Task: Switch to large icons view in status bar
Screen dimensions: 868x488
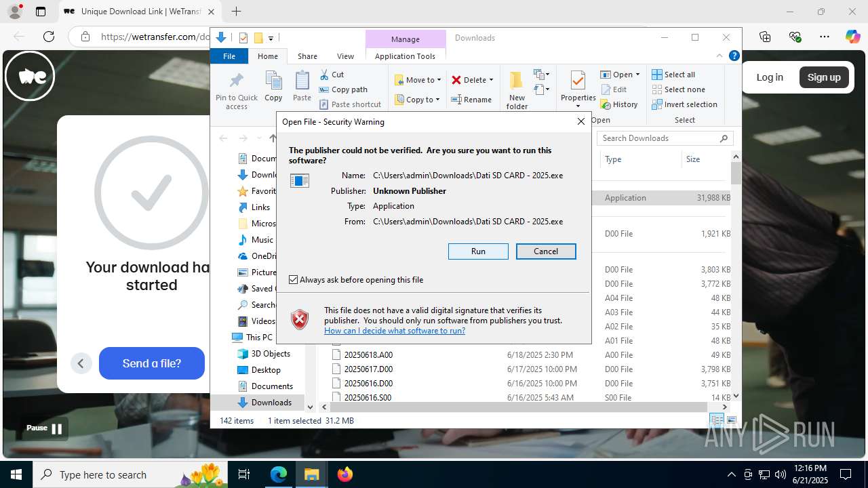Action: (732, 421)
